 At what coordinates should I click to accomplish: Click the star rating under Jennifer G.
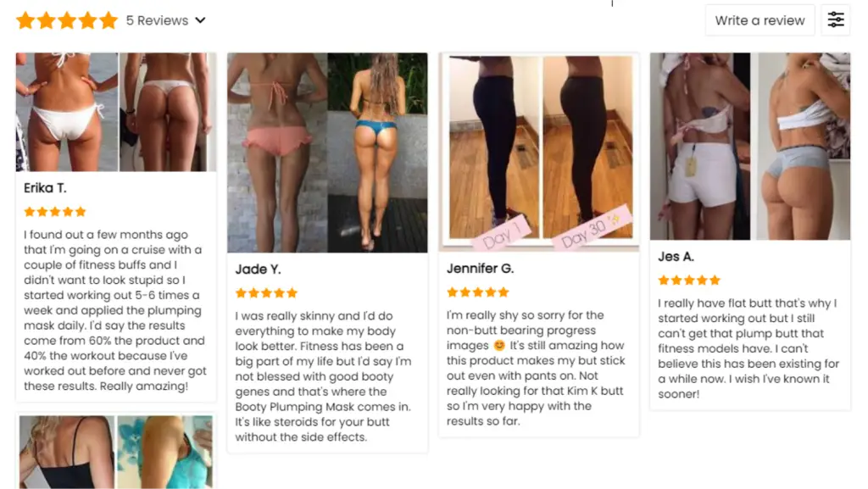[x=478, y=292]
